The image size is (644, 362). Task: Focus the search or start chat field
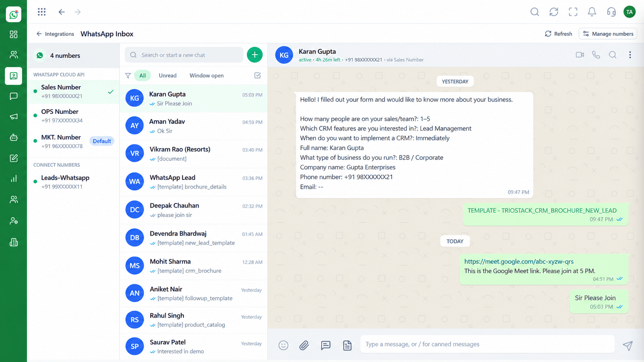184,55
